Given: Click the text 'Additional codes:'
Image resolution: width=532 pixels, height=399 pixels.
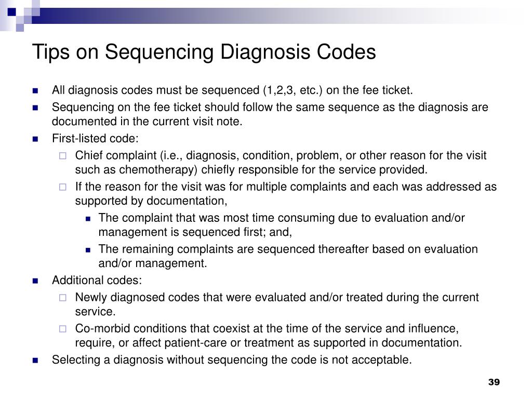Looking at the screenshot, I should pos(97,280).
